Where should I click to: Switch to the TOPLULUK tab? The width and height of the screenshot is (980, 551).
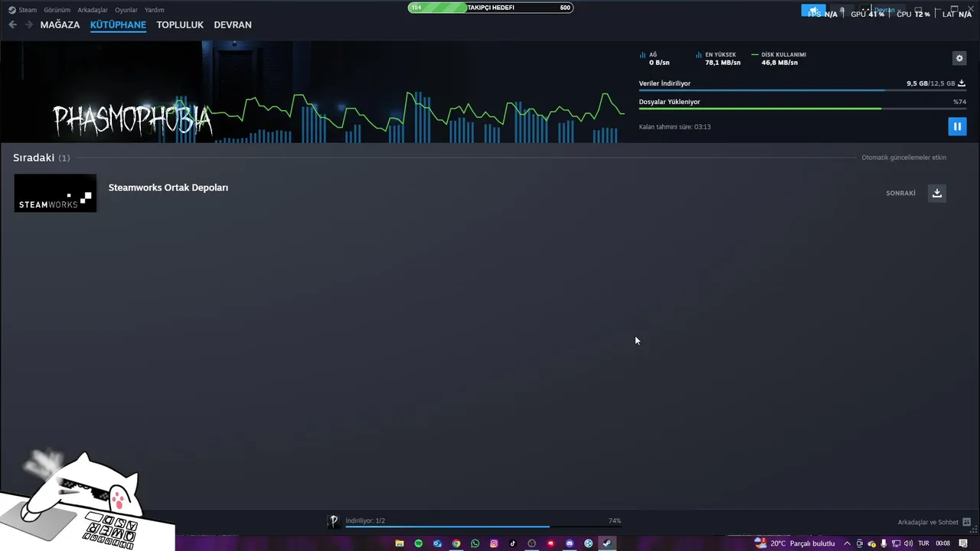point(180,24)
